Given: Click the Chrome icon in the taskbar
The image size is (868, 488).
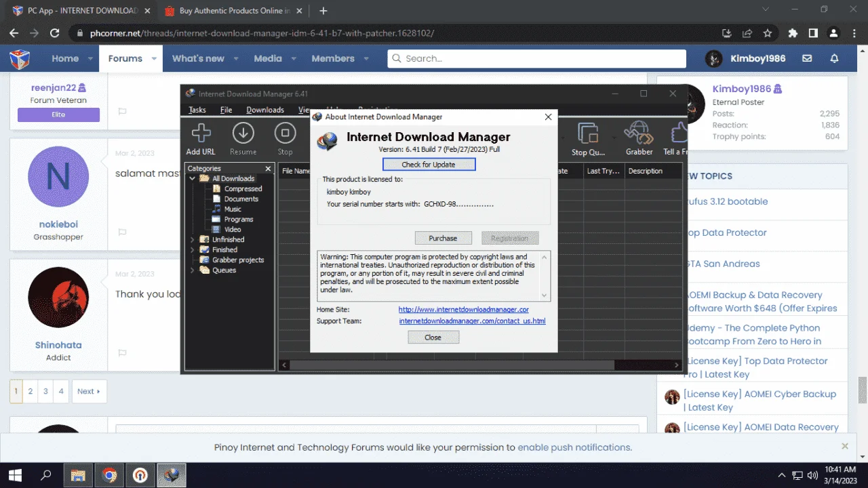Looking at the screenshot, I should point(109,475).
